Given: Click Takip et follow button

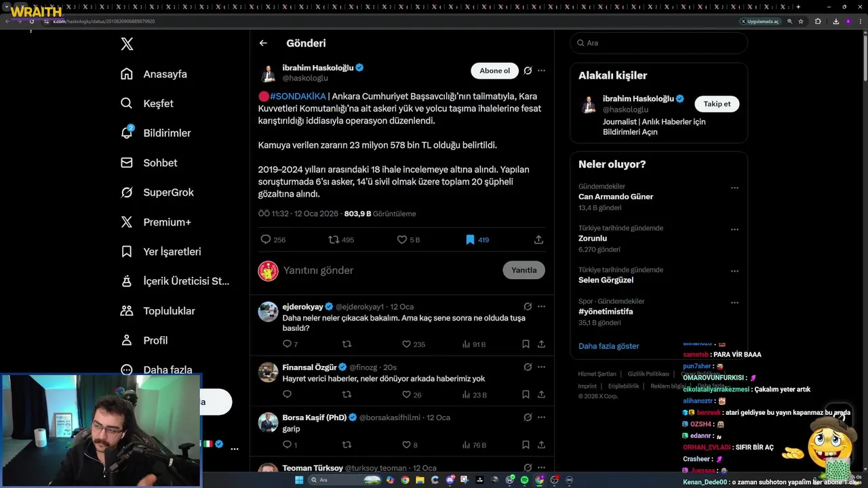Looking at the screenshot, I should click(x=717, y=104).
